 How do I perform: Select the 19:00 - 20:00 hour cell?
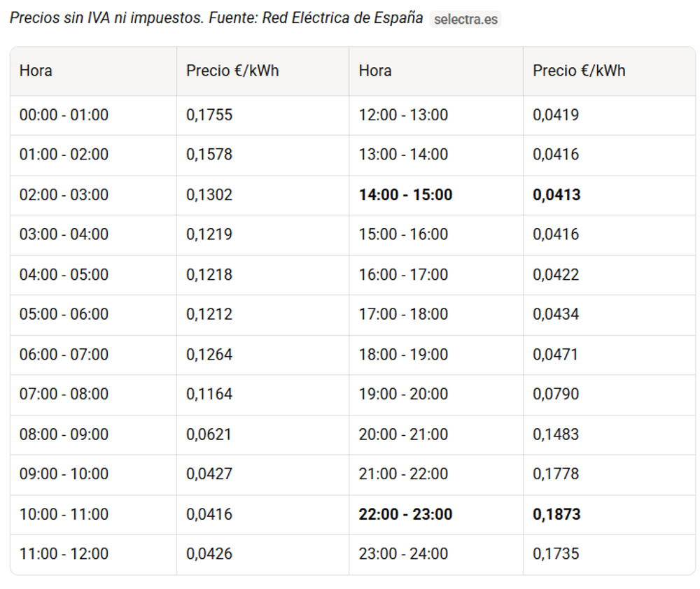[403, 394]
